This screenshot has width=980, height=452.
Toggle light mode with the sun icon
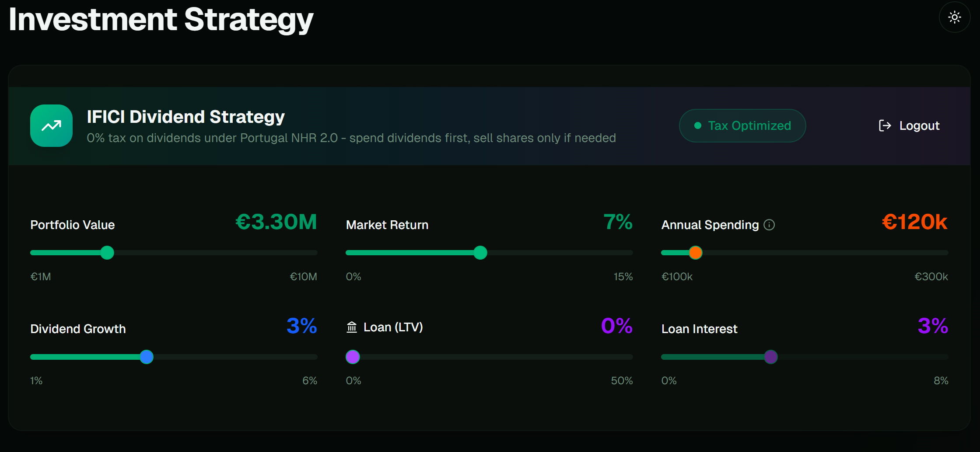pos(954,17)
